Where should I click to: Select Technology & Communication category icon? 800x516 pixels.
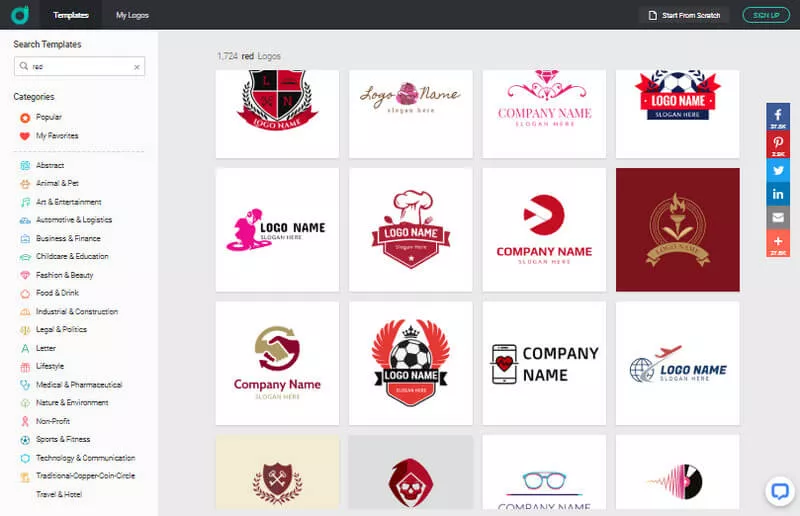25,458
